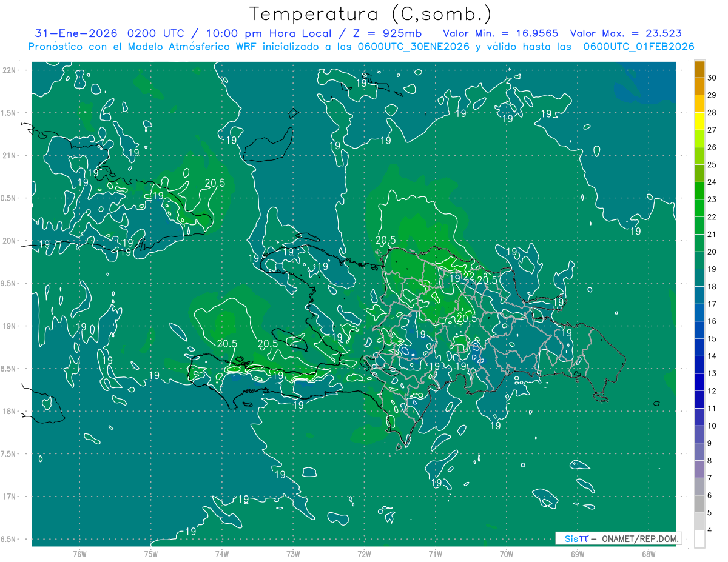Screen dimensions: 728x562
Task: Select the 'Valor Max. = 23.523' readout
Action: 626,33
